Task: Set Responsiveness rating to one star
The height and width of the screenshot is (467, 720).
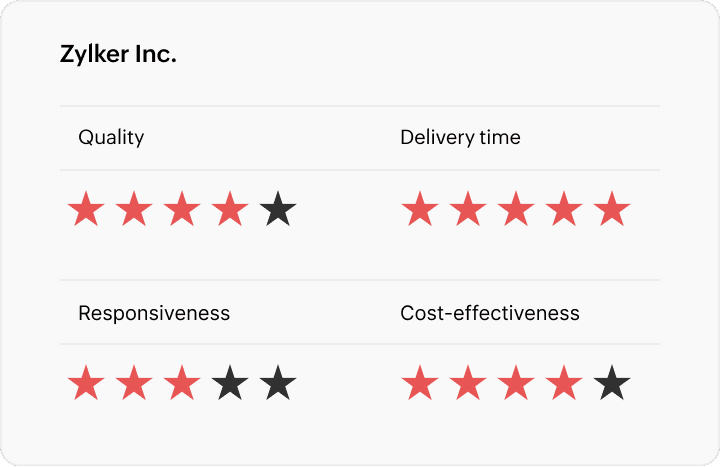Action: 86,383
